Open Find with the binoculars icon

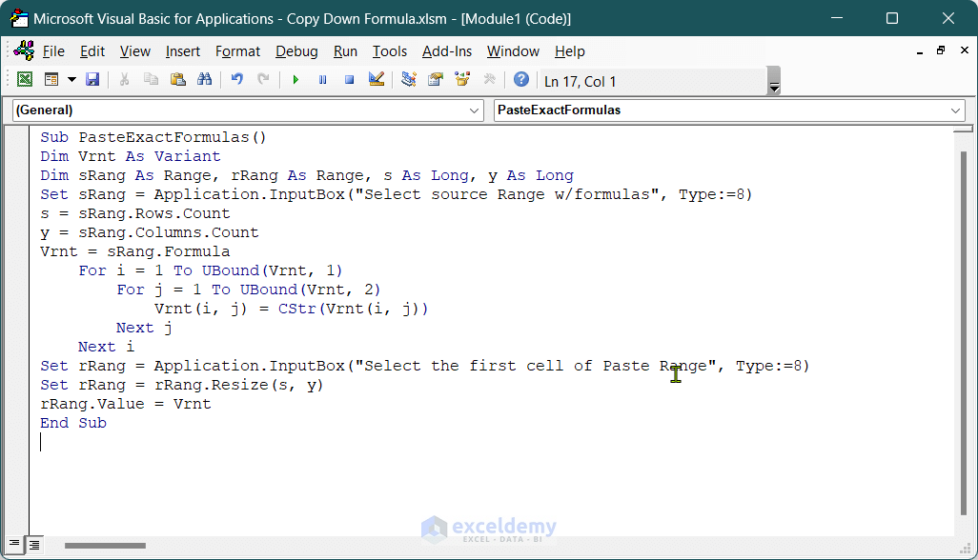(x=205, y=80)
